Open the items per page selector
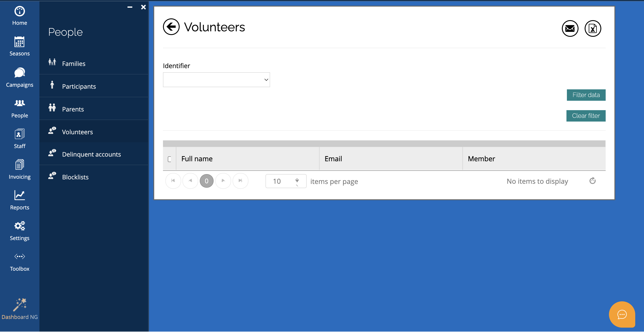The image size is (644, 332). (286, 181)
